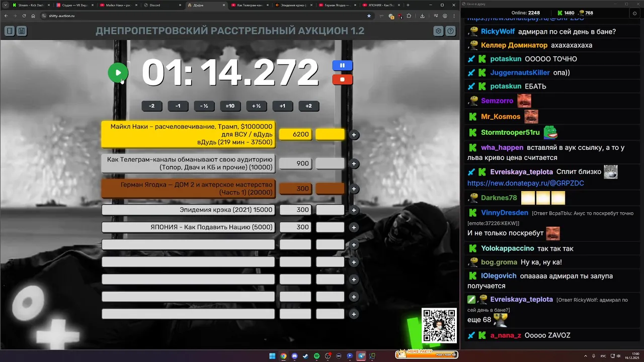Click plus icon next to Эпидемия крэка lot

(x=354, y=210)
